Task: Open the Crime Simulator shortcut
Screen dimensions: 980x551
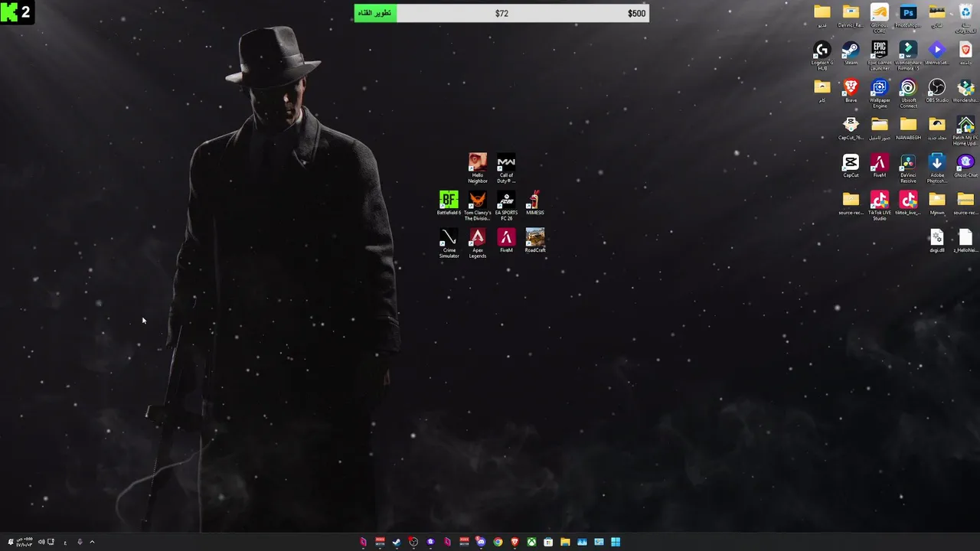Action: [449, 243]
